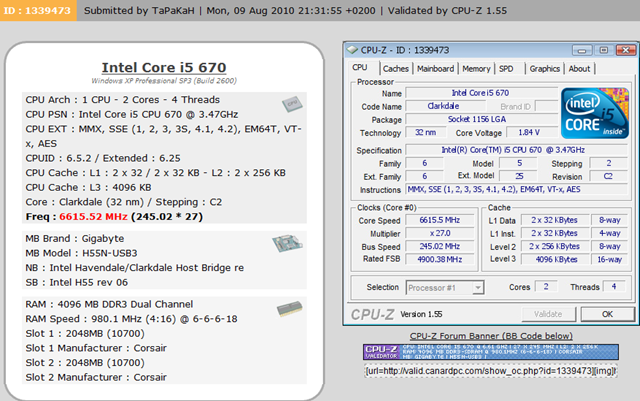The image size is (640, 401).
Task: Open the About tab
Action: (579, 69)
